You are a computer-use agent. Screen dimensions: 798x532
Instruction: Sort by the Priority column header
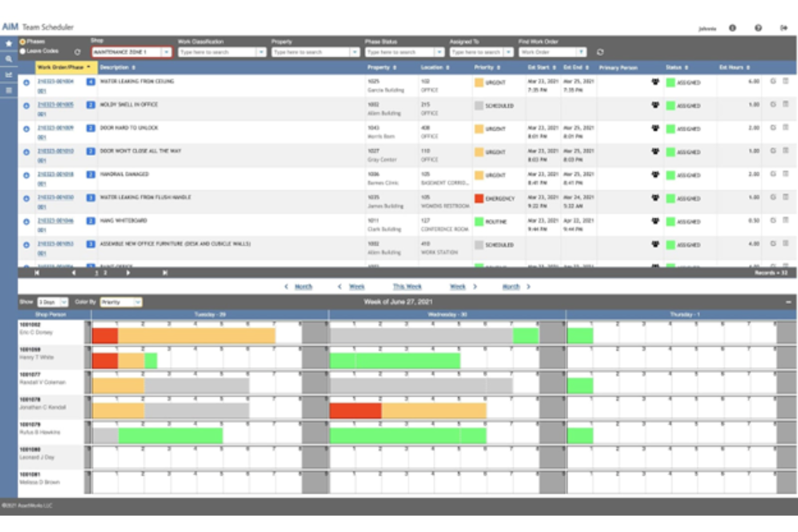point(485,67)
